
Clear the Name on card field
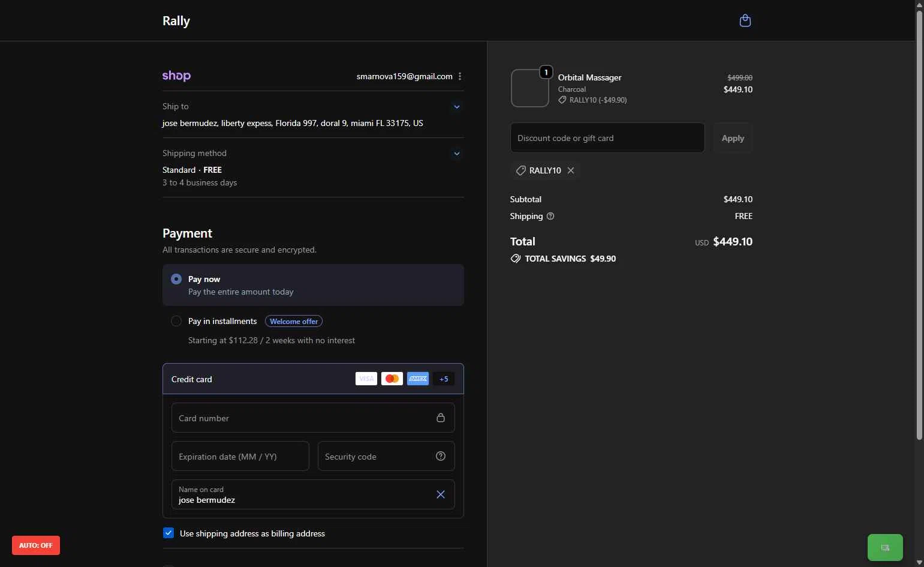tap(441, 494)
